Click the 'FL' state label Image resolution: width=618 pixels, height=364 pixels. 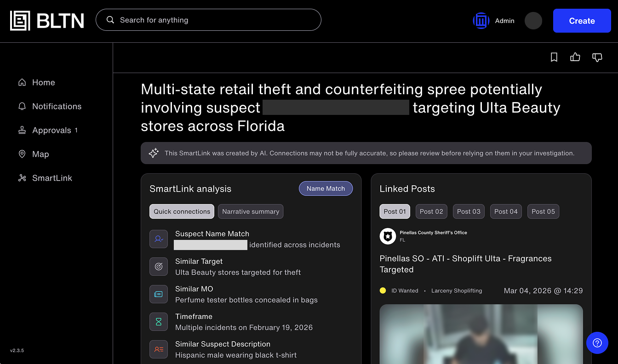(402, 240)
